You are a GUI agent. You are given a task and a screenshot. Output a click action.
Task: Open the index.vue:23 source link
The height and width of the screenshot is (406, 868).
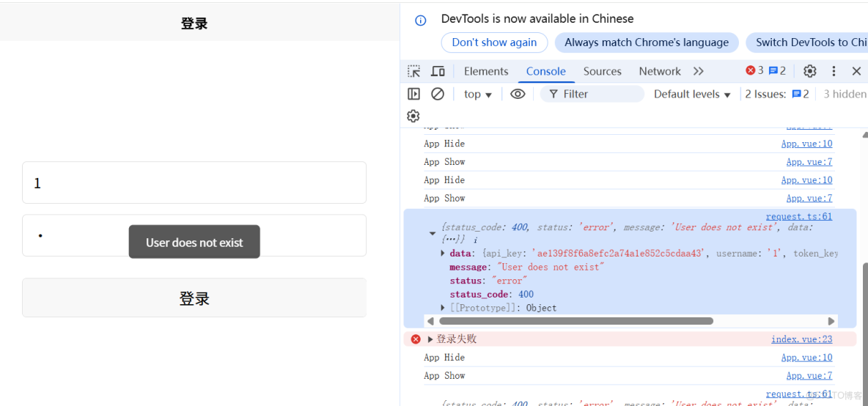[801, 339]
